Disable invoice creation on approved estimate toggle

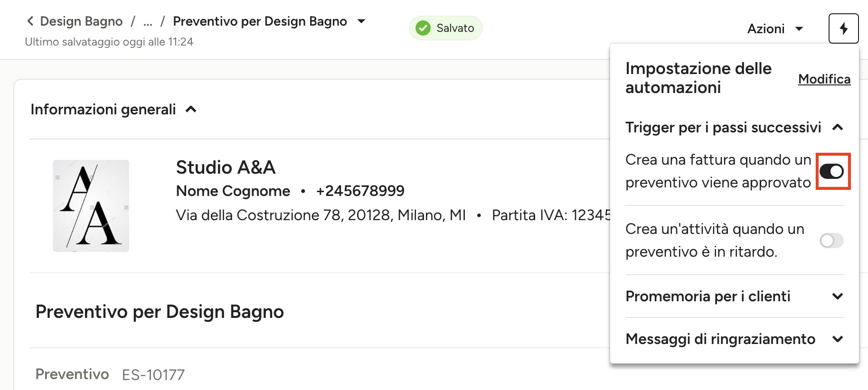click(832, 171)
